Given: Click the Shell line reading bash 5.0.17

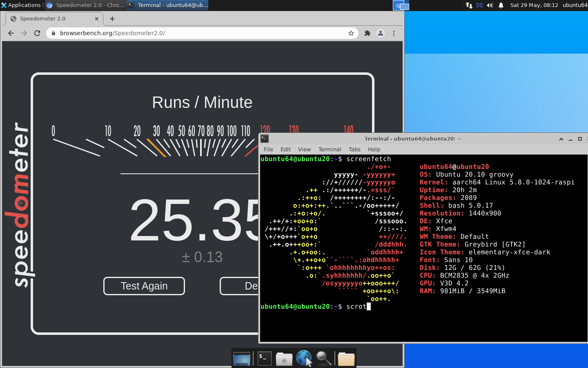Looking at the screenshot, I should click(456, 206).
